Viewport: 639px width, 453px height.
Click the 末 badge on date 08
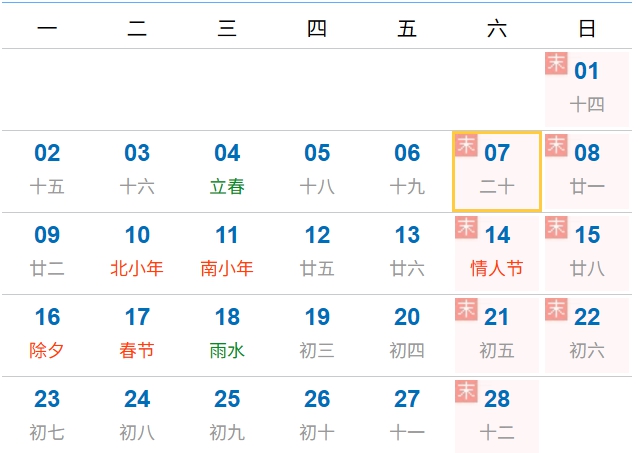click(x=556, y=145)
